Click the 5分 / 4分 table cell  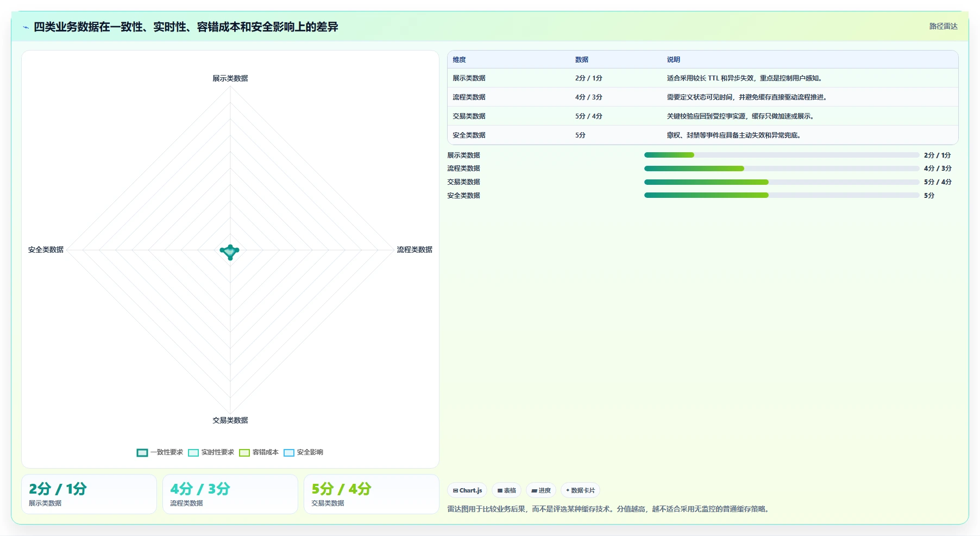pyautogui.click(x=589, y=116)
